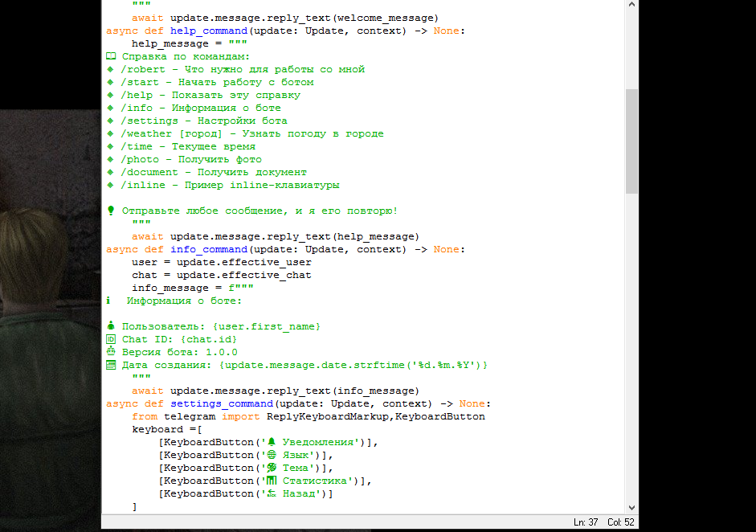Place cursor on the settings_command function name
The width and height of the screenshot is (756, 532).
pos(222,403)
